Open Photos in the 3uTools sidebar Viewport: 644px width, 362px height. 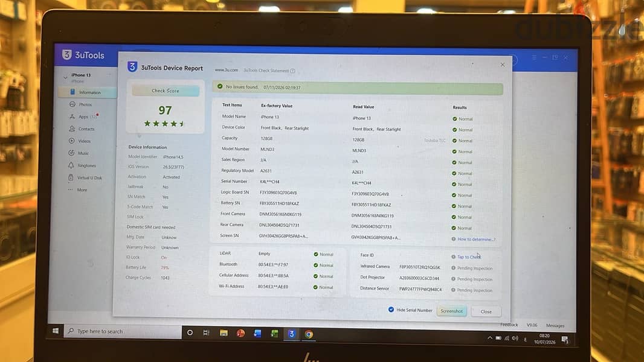click(x=85, y=104)
